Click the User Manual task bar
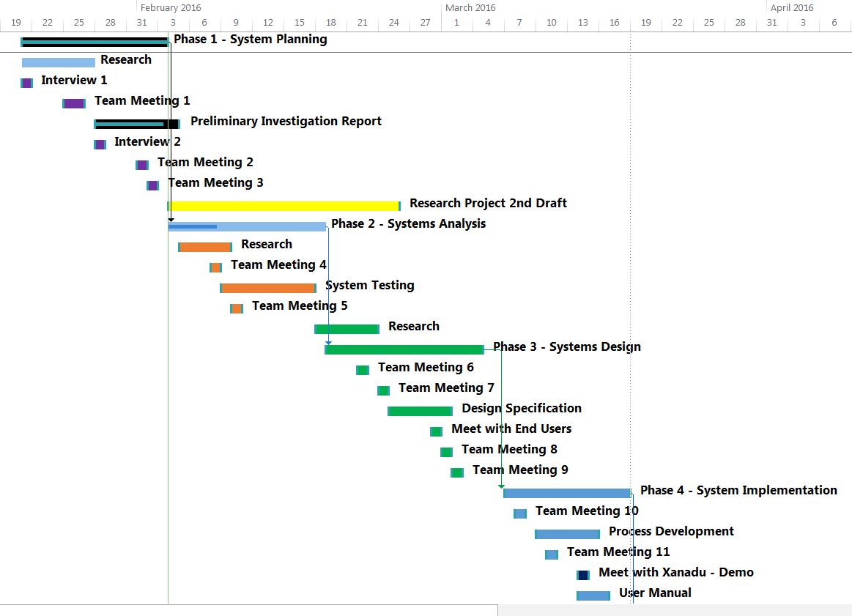This screenshot has width=852, height=616. click(593, 595)
